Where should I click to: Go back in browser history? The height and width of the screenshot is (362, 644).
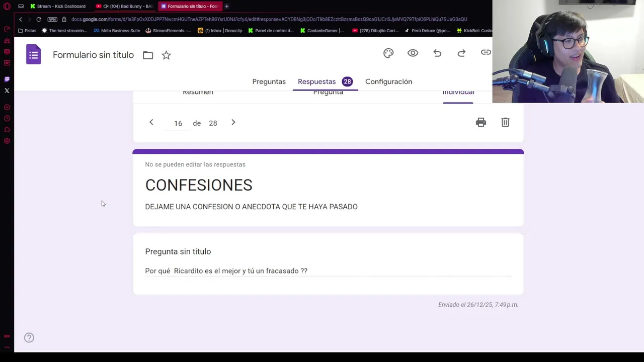[20, 19]
